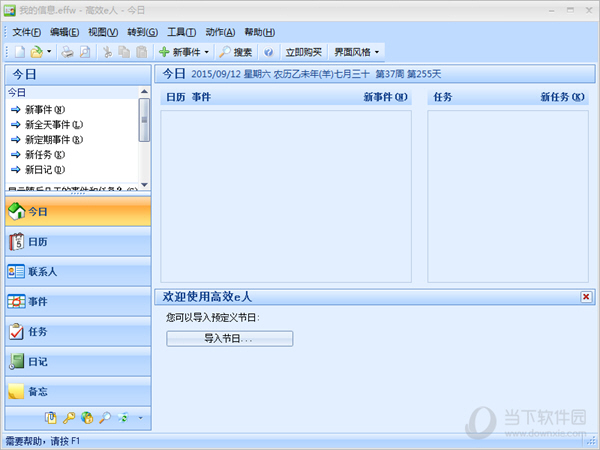Open a file using the folder icon

coord(37,52)
